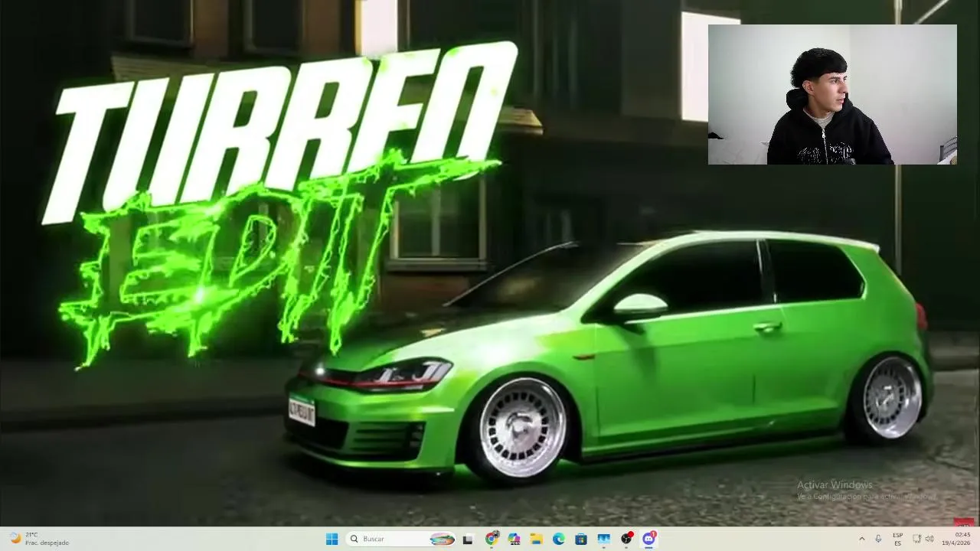Open Task View from the taskbar
The width and height of the screenshot is (980, 551).
(468, 539)
